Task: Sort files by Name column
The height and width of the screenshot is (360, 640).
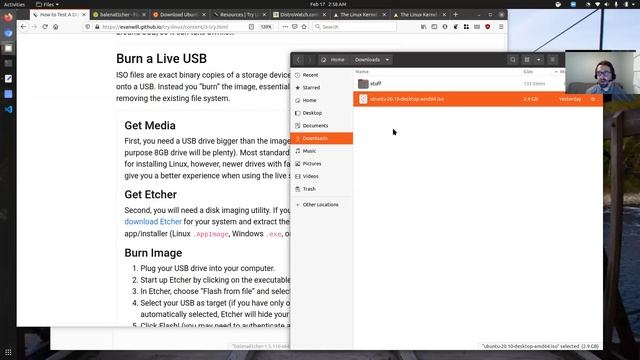Action: coord(362,72)
